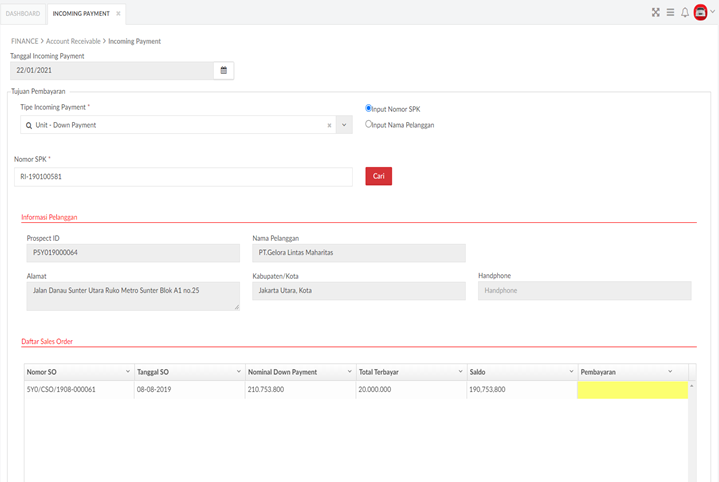Select the Incoming Payment tab
Viewport: 719px width, 482px height.
81,14
